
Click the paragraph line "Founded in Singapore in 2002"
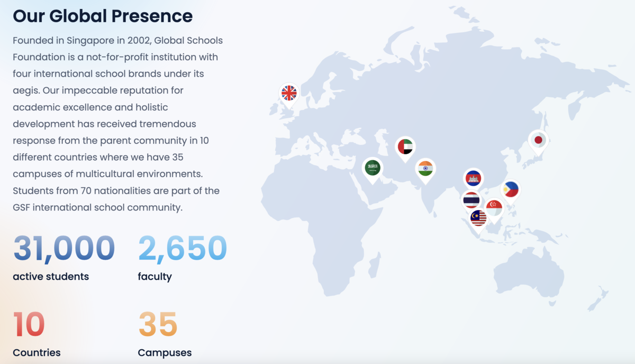click(x=82, y=40)
